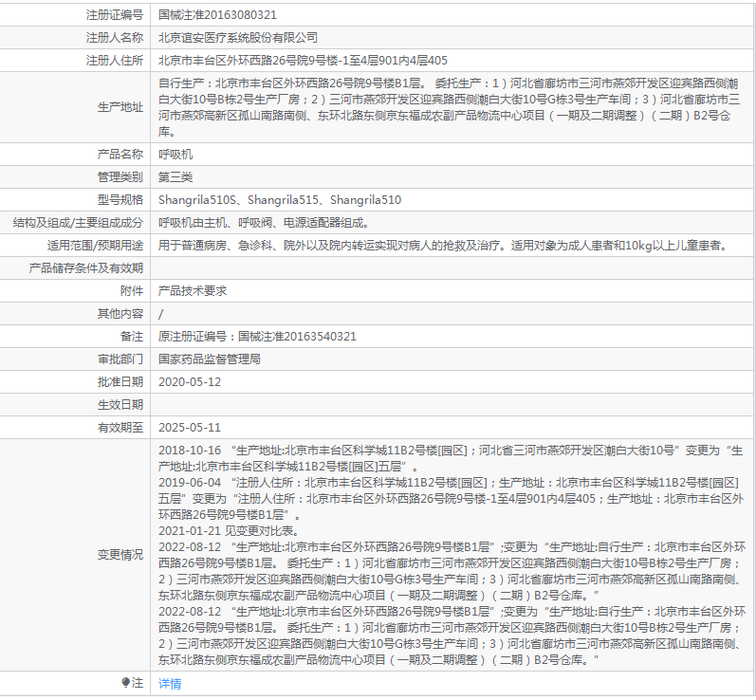This screenshot has height=700, width=756.
Task: Click the 结构及组成/主要组成成分 label
Action: pyautogui.click(x=78, y=223)
